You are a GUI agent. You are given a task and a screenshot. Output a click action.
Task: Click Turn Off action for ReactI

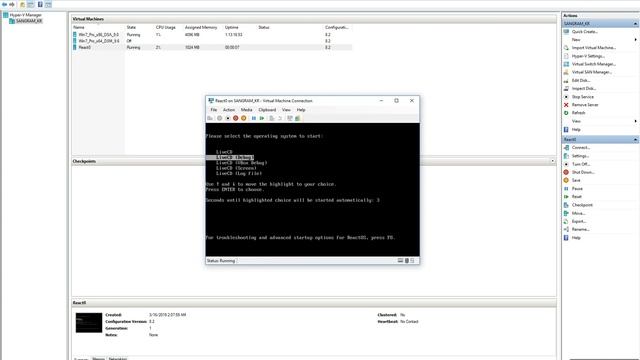click(x=580, y=164)
